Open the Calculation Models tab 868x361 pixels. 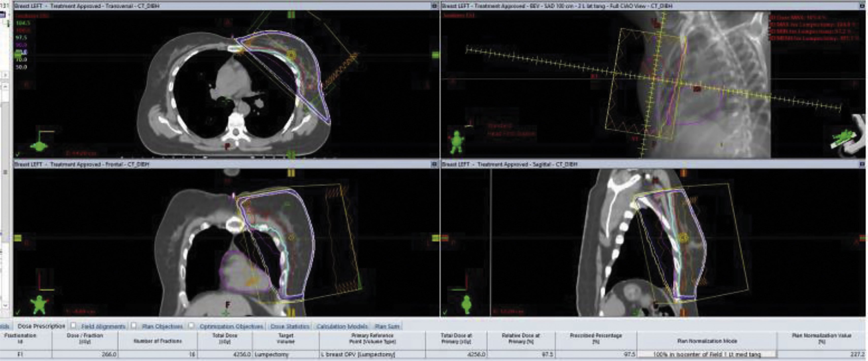(x=342, y=326)
